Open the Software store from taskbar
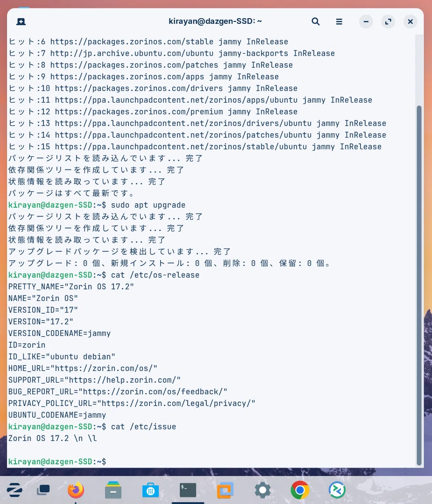Image resolution: width=432 pixels, height=504 pixels. [150, 490]
